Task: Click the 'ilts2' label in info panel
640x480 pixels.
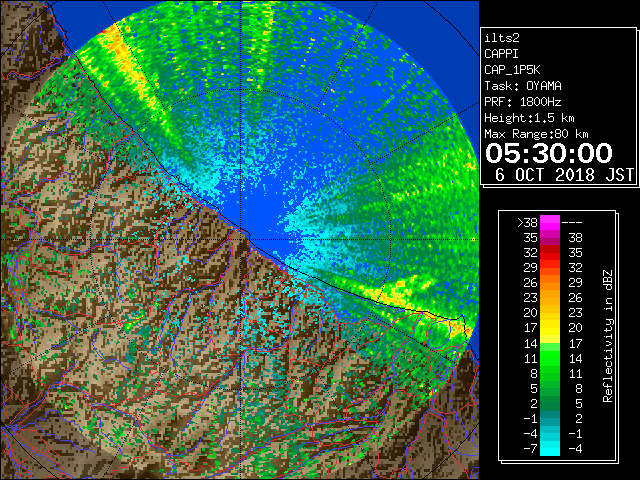Action: pyautogui.click(x=502, y=38)
